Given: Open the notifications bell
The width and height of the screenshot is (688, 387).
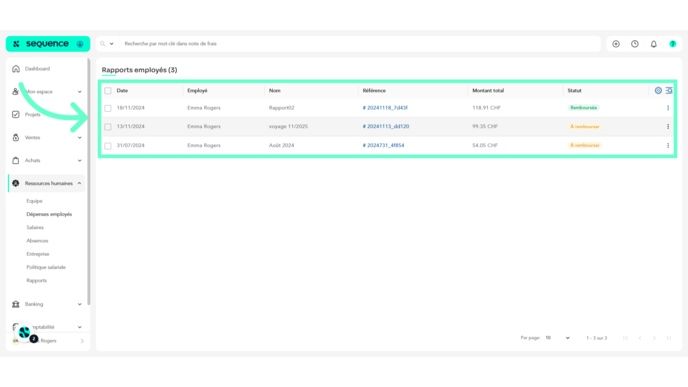Looking at the screenshot, I should tap(654, 44).
